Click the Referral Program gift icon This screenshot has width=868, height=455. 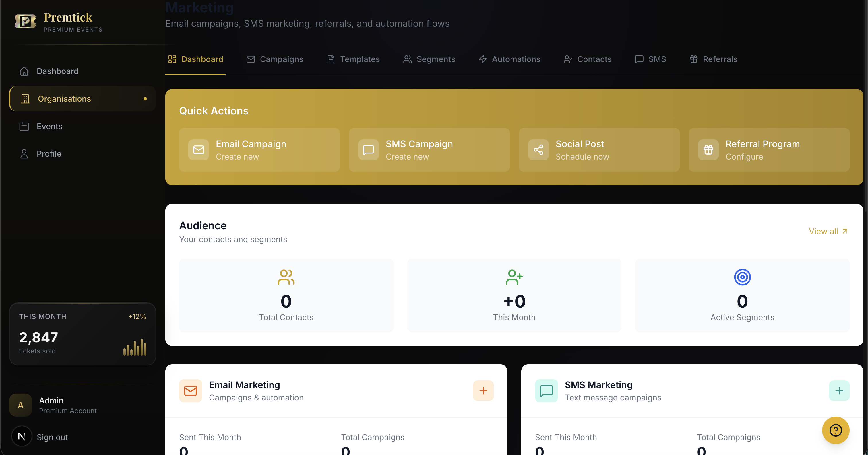[708, 149]
